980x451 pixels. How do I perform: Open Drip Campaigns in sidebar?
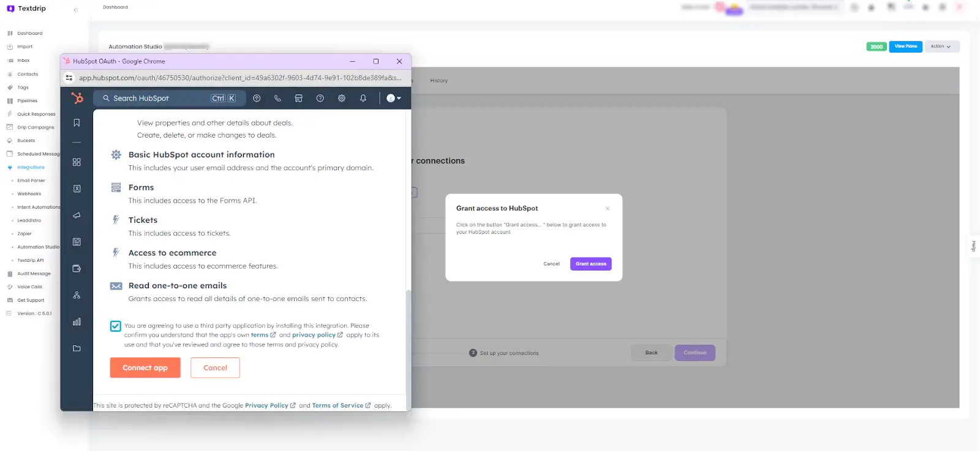(x=36, y=127)
